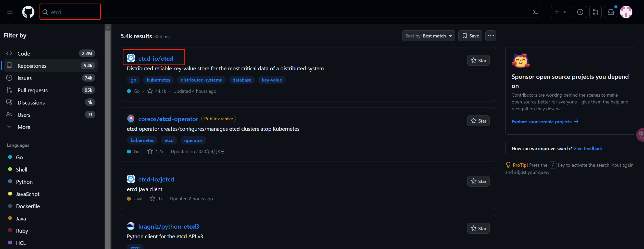The width and height of the screenshot is (644, 249).
Task: Filter results by Code
Action: click(51, 54)
